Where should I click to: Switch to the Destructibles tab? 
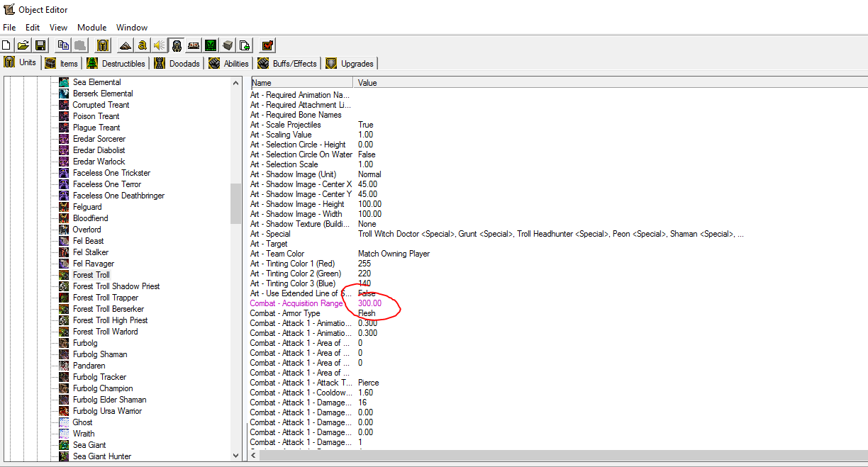[116, 63]
